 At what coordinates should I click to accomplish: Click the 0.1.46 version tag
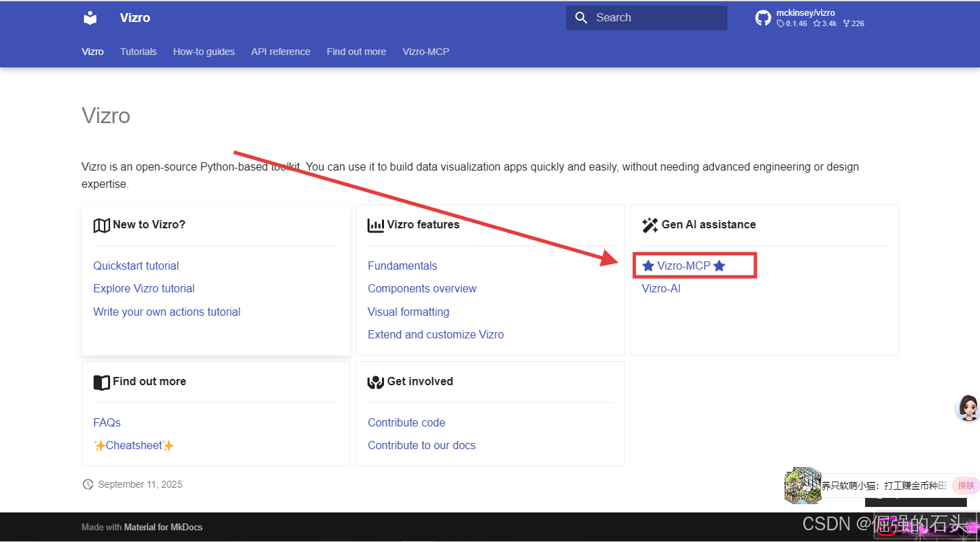click(792, 23)
